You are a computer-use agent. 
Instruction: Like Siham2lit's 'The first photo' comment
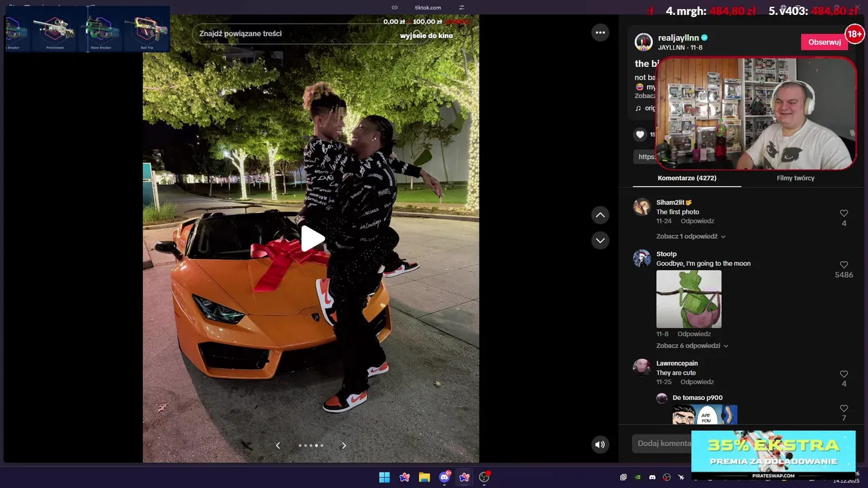(844, 213)
